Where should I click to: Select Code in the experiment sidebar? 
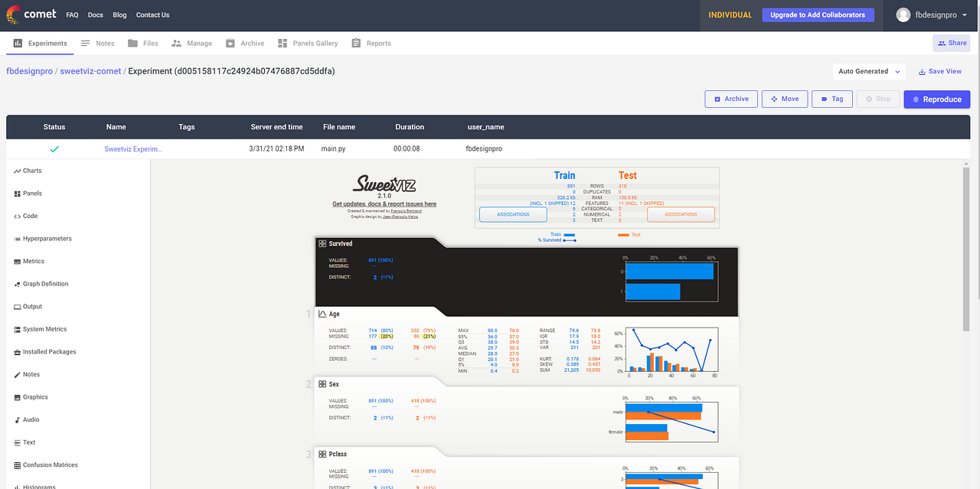pos(29,216)
